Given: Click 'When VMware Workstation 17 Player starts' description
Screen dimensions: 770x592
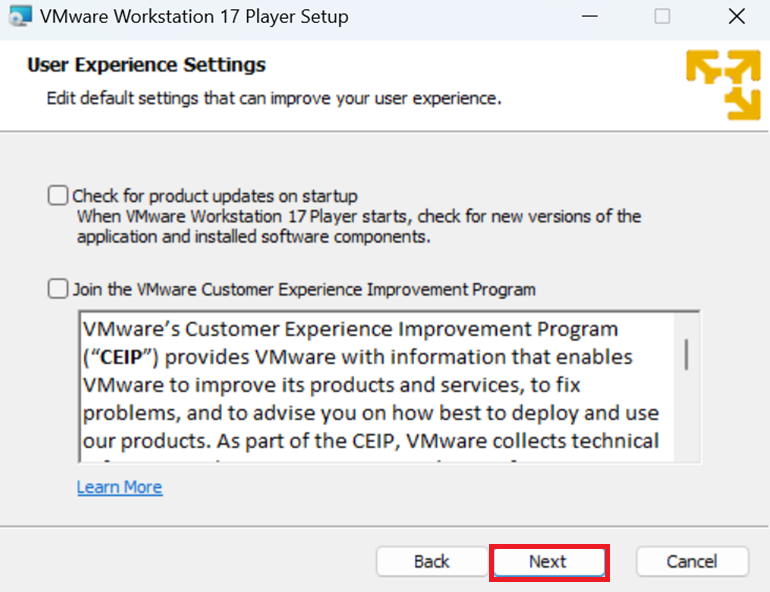Looking at the screenshot, I should coord(359,226).
